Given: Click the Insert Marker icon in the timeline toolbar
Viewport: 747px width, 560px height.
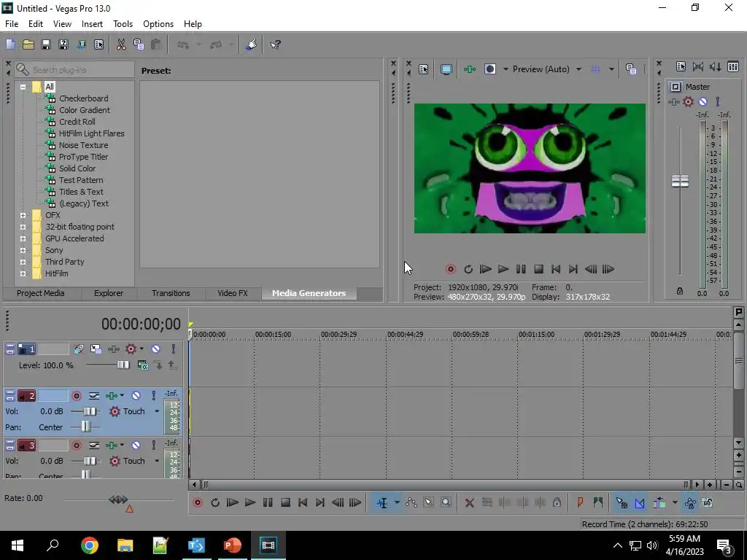Looking at the screenshot, I should pos(580,502).
